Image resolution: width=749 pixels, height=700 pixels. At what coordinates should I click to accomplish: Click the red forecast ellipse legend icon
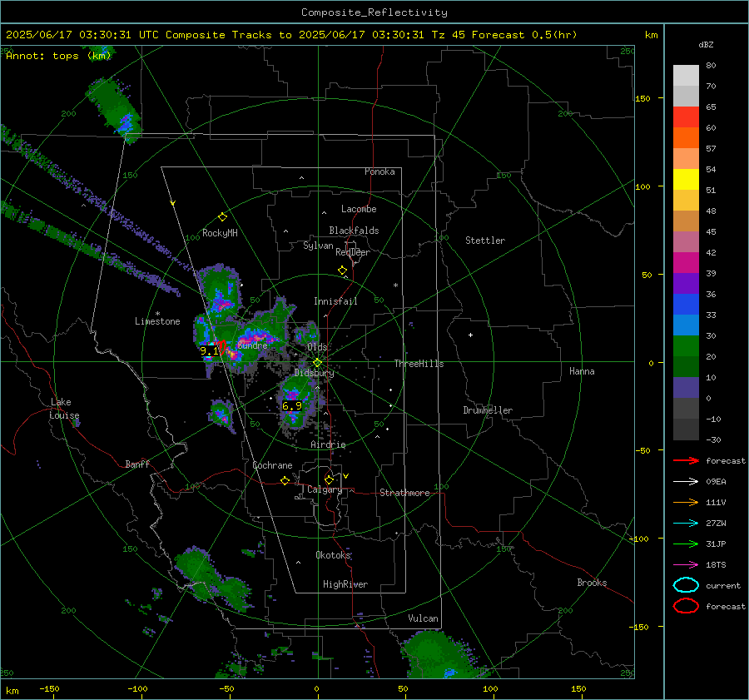coord(686,606)
